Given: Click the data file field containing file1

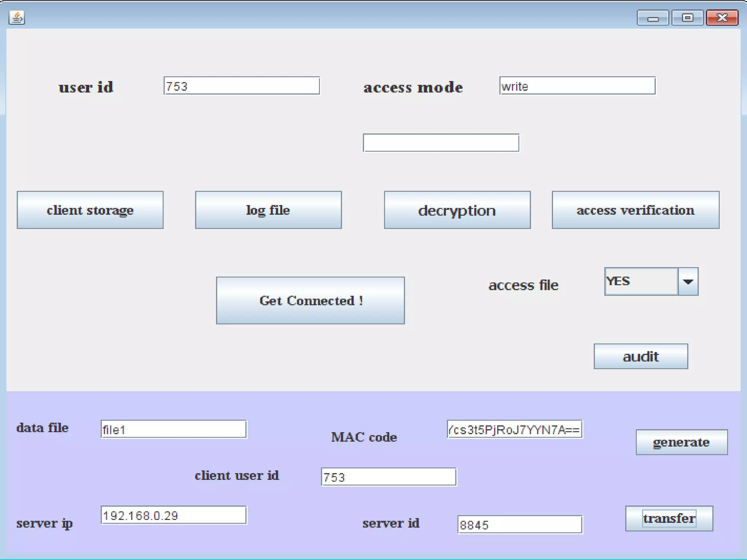Looking at the screenshot, I should coord(174,429).
